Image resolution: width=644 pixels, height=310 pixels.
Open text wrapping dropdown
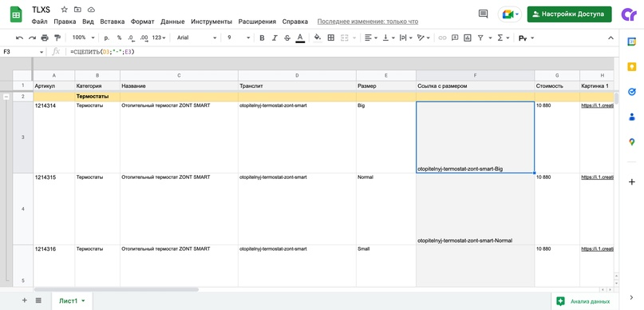[x=405, y=38]
